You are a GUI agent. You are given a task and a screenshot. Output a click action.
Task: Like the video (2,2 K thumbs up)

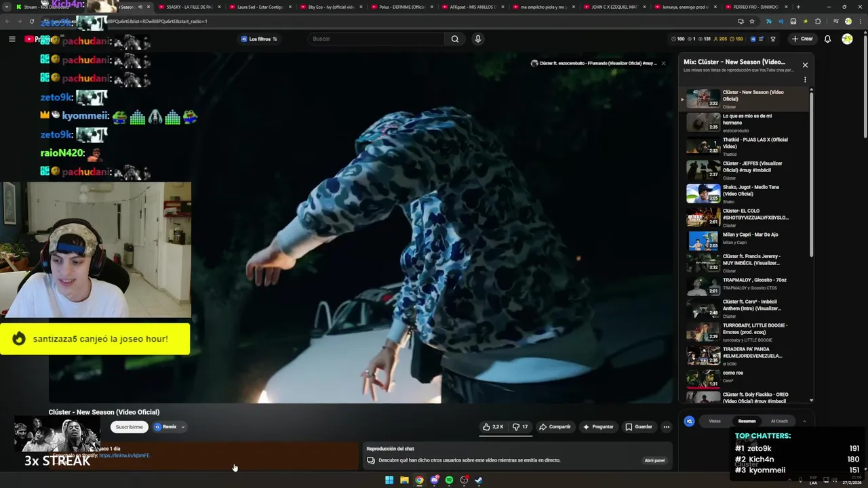493,427
